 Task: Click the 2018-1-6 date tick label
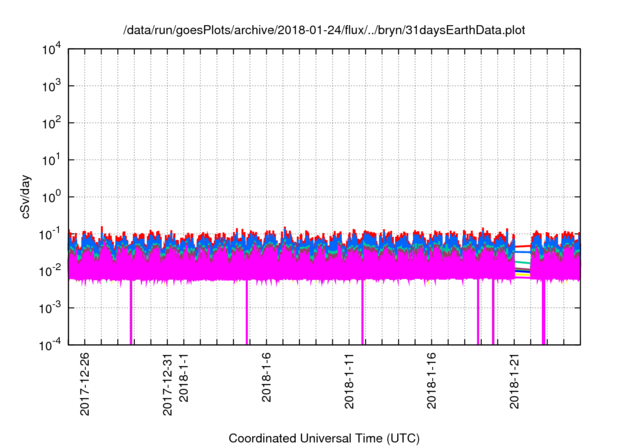[267, 377]
